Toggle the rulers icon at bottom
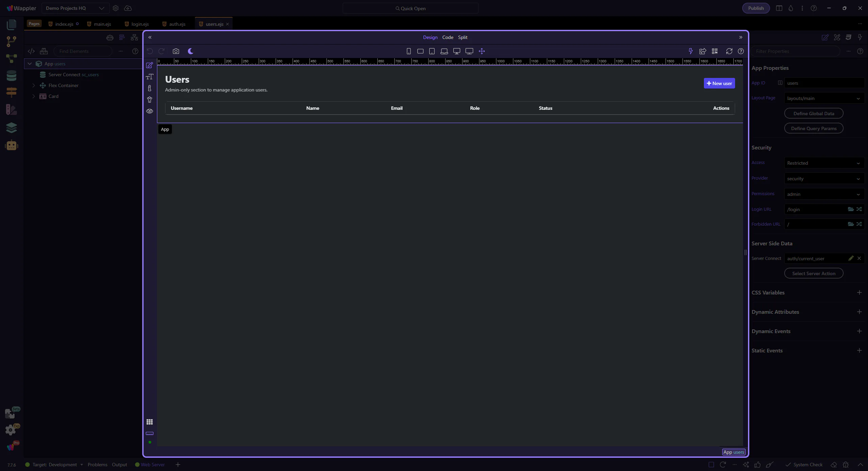Image resolution: width=868 pixels, height=471 pixels. 150,433
